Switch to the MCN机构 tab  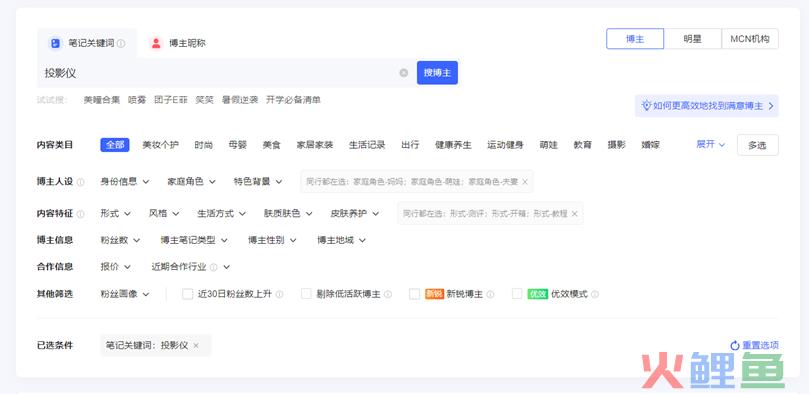750,39
